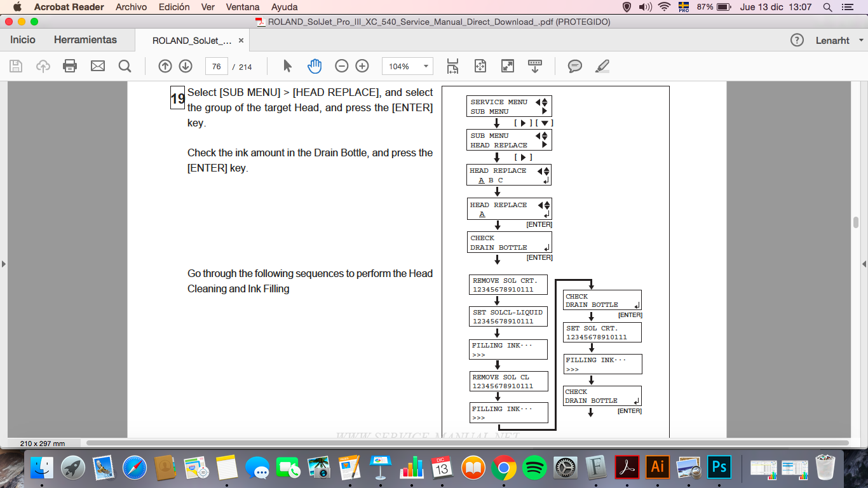
Task: Send file by email envelope icon
Action: pyautogui.click(x=97, y=66)
